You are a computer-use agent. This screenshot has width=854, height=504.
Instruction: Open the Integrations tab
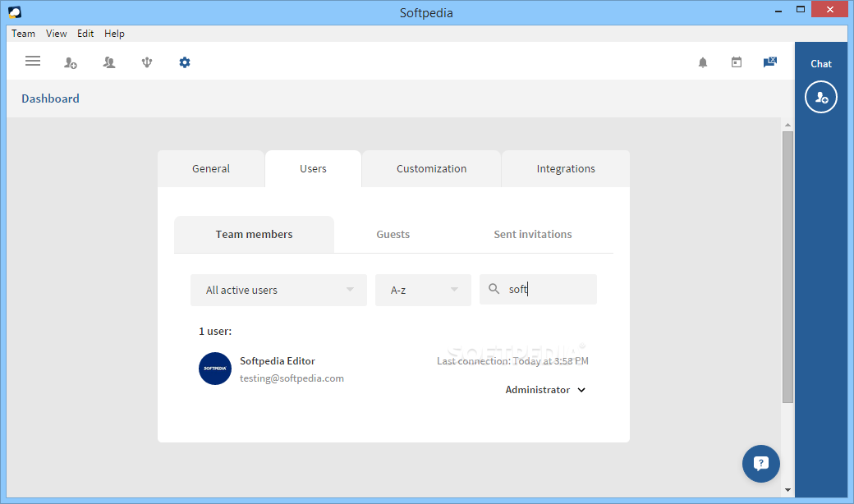tap(565, 169)
